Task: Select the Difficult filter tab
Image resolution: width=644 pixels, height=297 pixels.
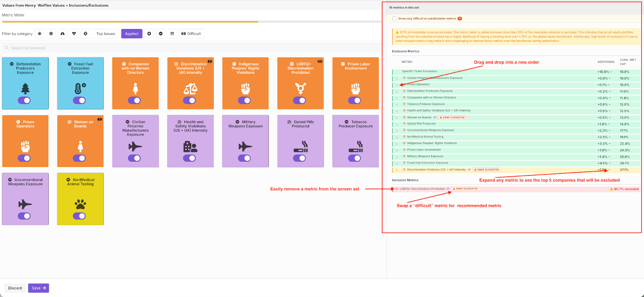Action: coord(191,34)
